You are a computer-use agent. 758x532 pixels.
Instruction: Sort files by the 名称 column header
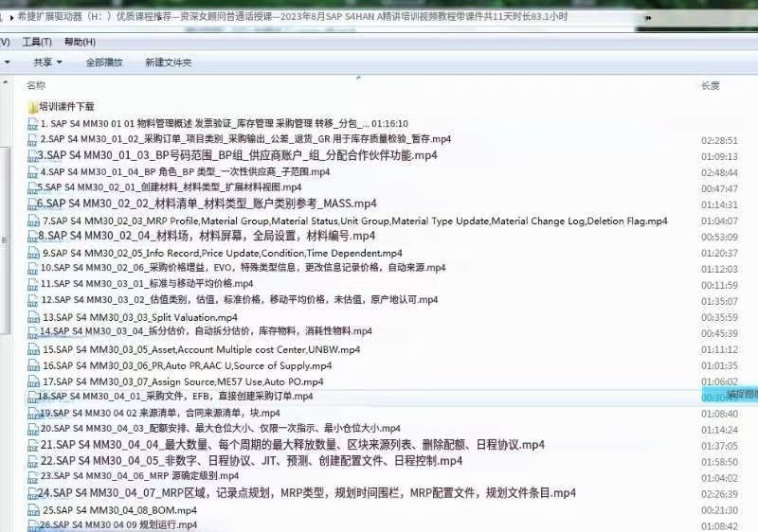tap(36, 85)
